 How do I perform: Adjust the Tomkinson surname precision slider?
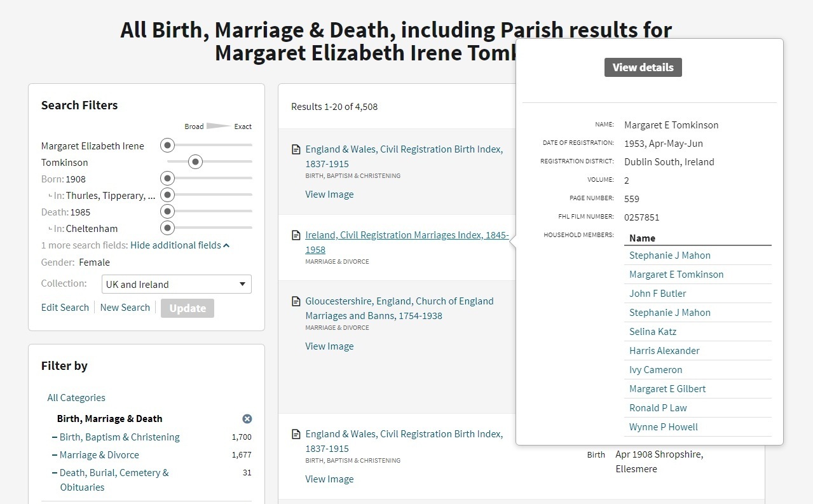point(195,163)
